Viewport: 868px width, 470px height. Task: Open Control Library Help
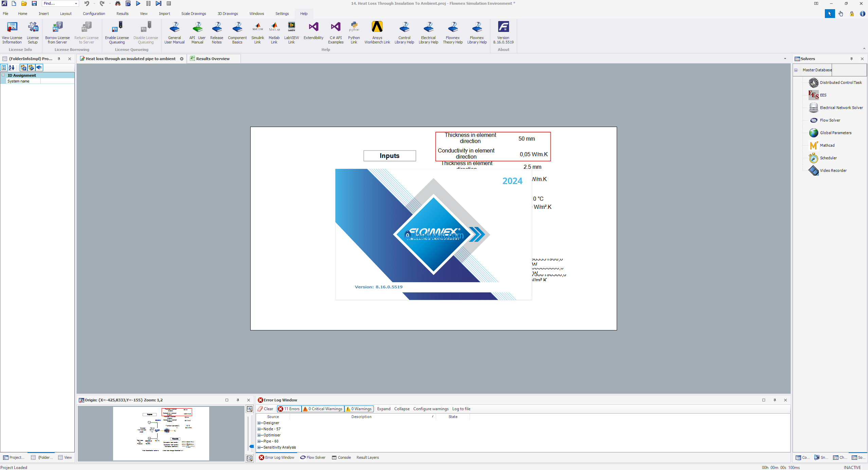404,33
